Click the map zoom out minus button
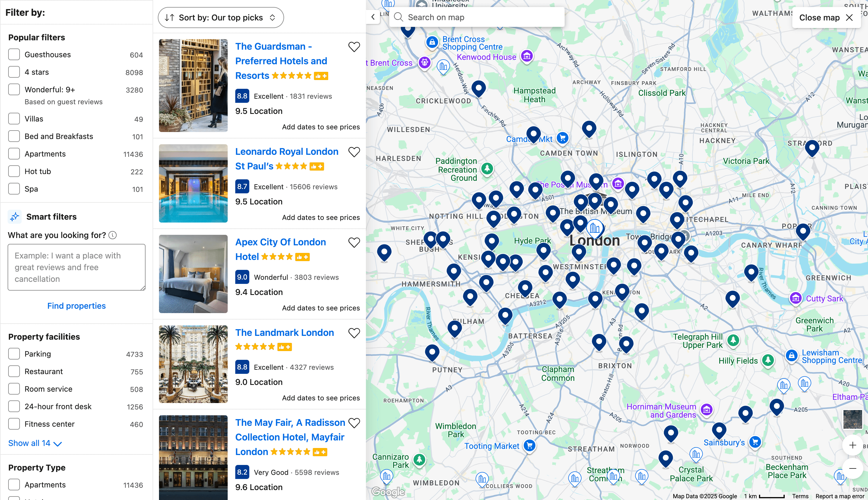The width and height of the screenshot is (868, 500). pyautogui.click(x=853, y=468)
